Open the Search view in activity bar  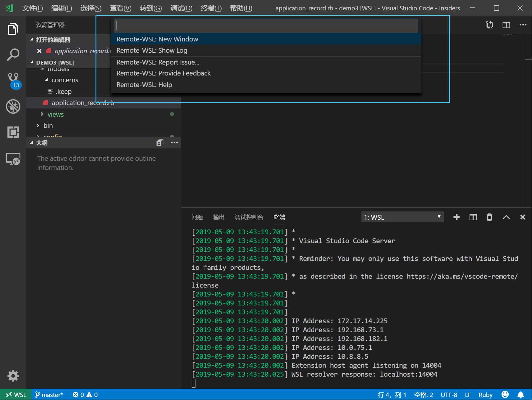(x=13, y=54)
